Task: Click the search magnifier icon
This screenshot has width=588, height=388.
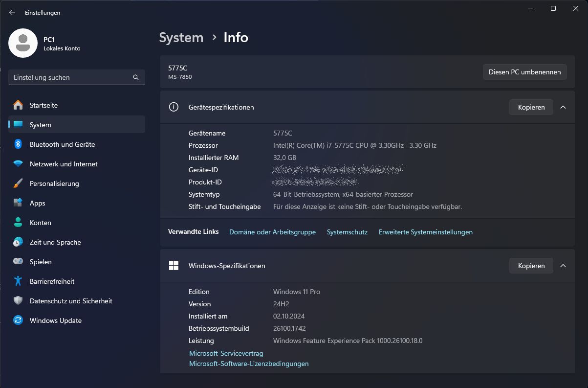Action: (x=136, y=77)
